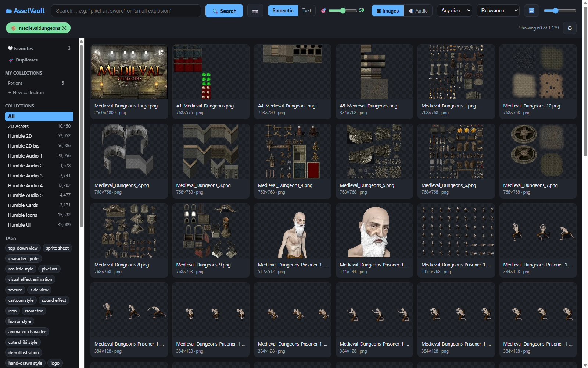Screen dimensions: 588x368
Task: Open the camera image search button
Action: (x=255, y=11)
